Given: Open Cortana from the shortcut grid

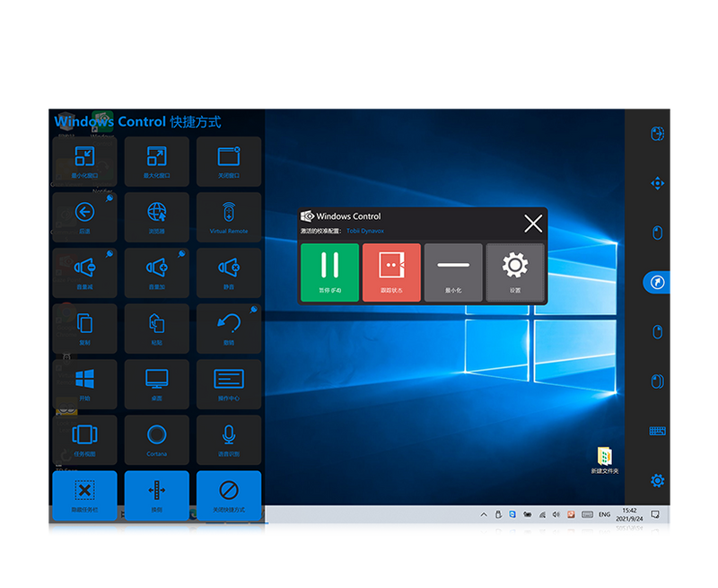Looking at the screenshot, I should click(x=157, y=440).
